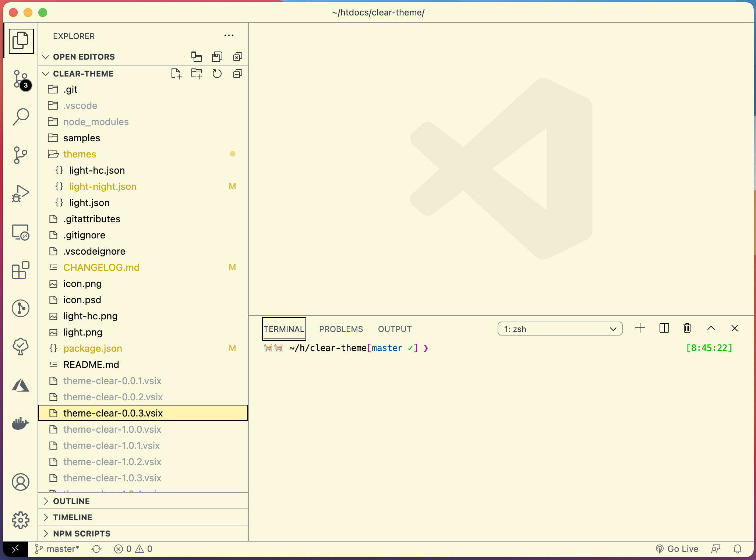Open the Search view icon
Viewport: 756px width, 560px height.
tap(21, 117)
